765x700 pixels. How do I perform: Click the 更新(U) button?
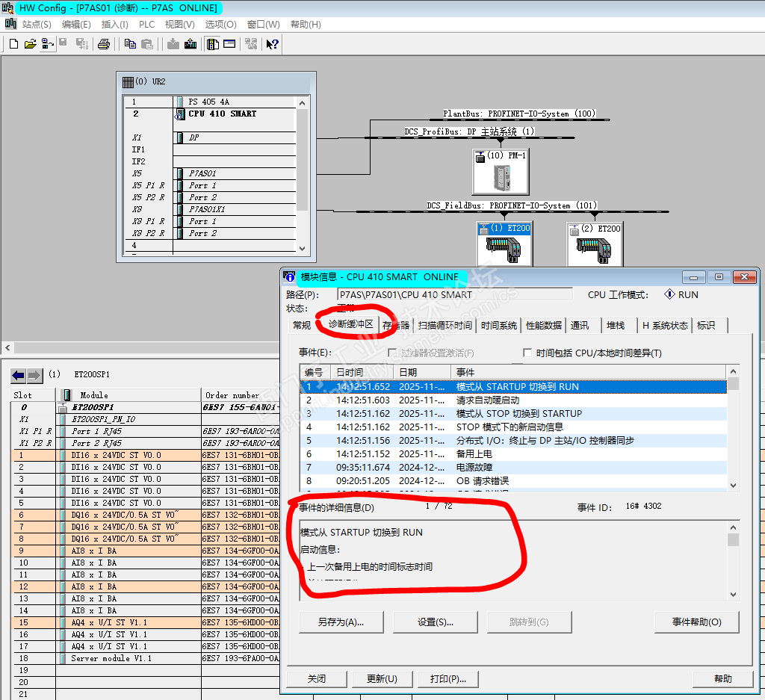pos(382,678)
